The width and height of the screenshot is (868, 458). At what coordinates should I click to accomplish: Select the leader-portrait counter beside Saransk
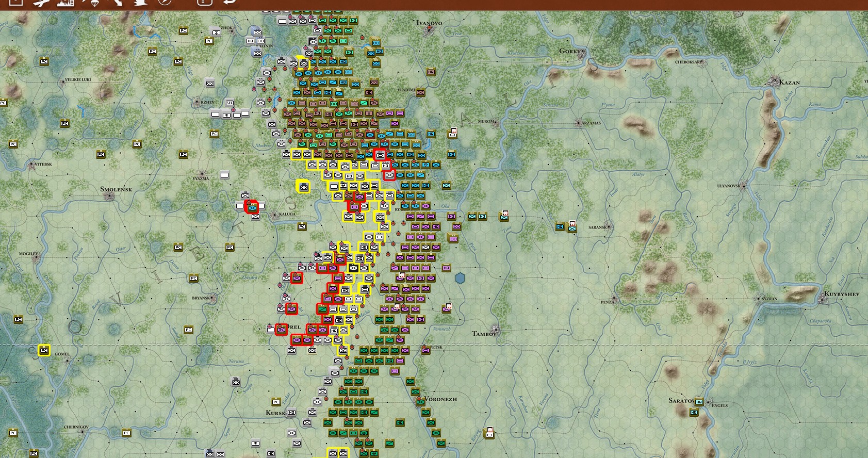pos(572,226)
